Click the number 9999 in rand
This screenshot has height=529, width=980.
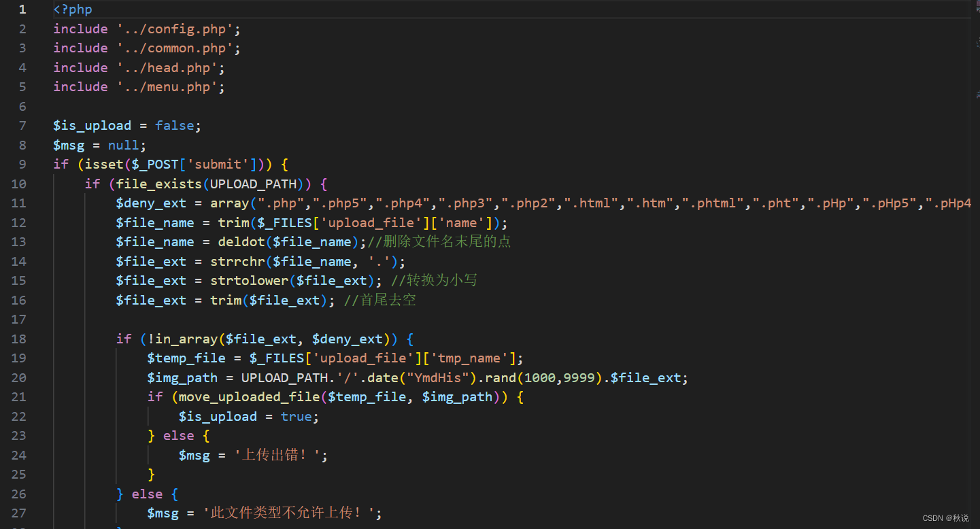tap(580, 378)
